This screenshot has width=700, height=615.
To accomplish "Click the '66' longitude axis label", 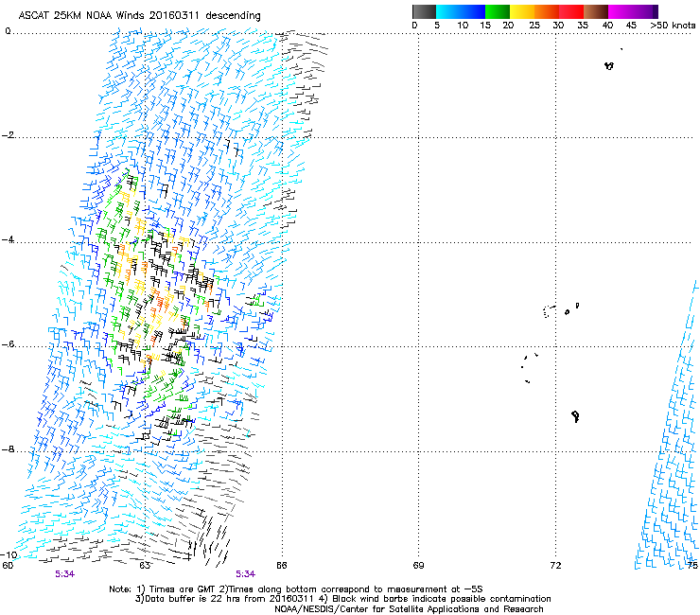I will pyautogui.click(x=281, y=566).
